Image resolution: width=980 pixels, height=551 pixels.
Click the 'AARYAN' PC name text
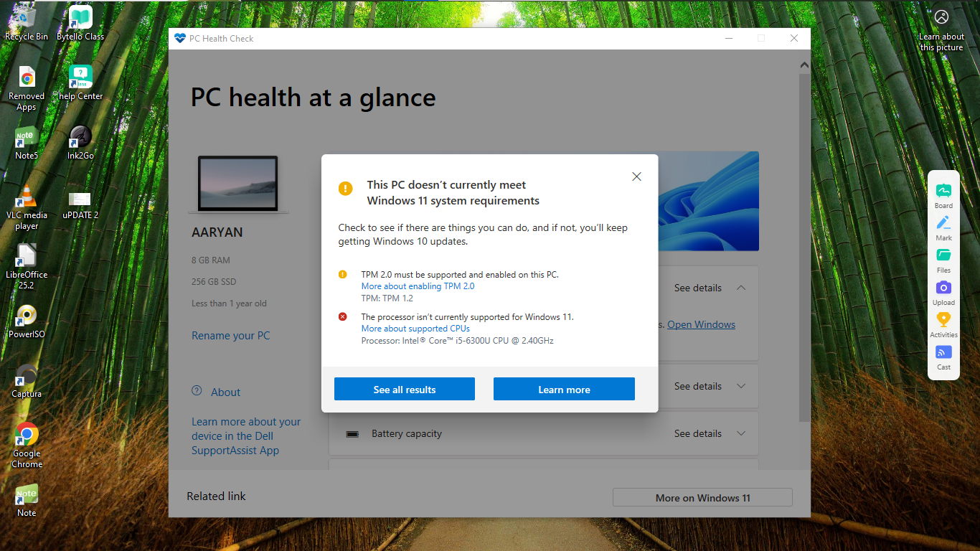217,232
